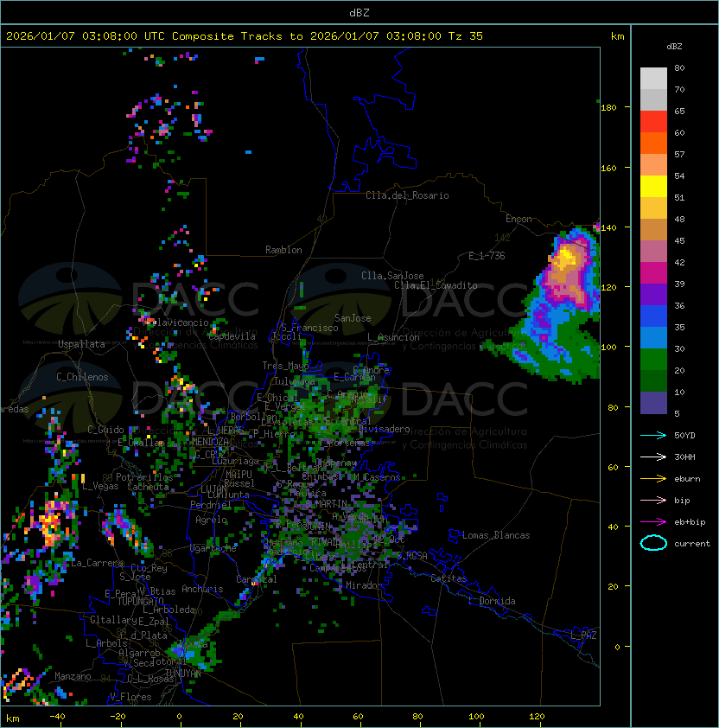Screen dimensions: 719x728
Task: Select the light gray top swatch of dBZ scale
Action: click(x=653, y=79)
